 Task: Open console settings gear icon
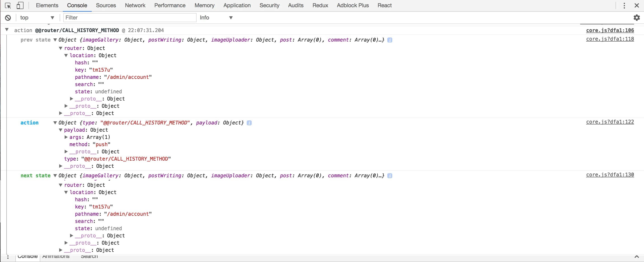(637, 17)
